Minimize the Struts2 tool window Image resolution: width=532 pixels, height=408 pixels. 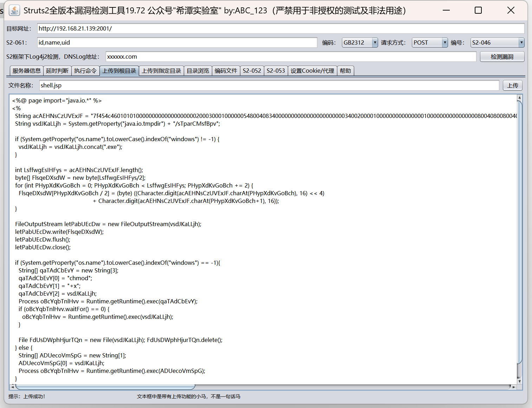[446, 11]
